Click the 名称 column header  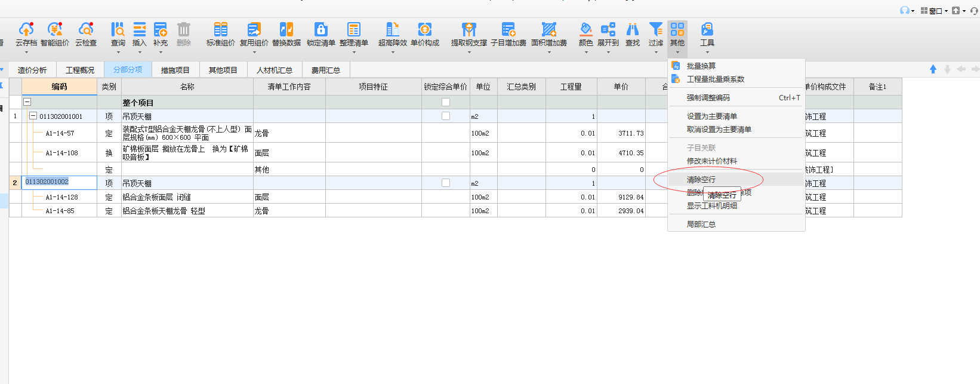187,87
